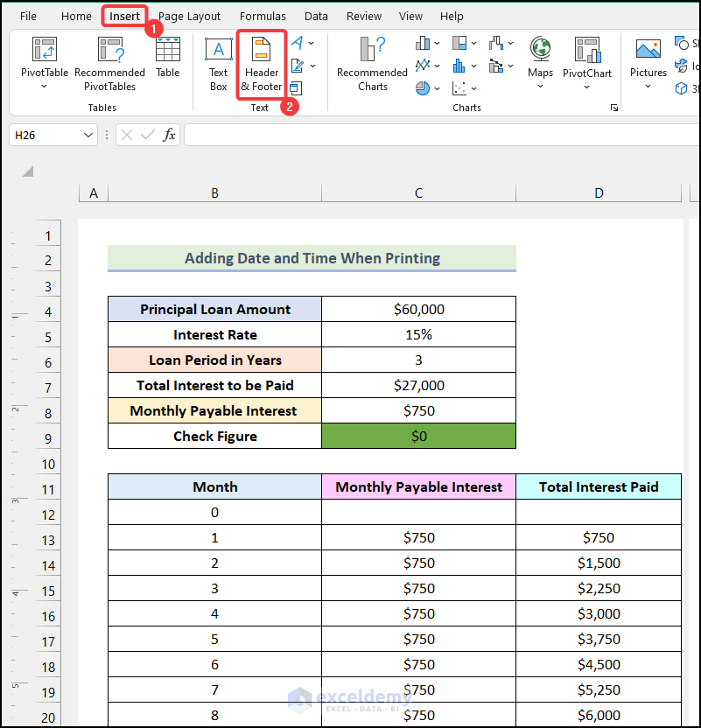The image size is (701, 728).
Task: Switch to the Page Layout tab
Action: click(189, 16)
